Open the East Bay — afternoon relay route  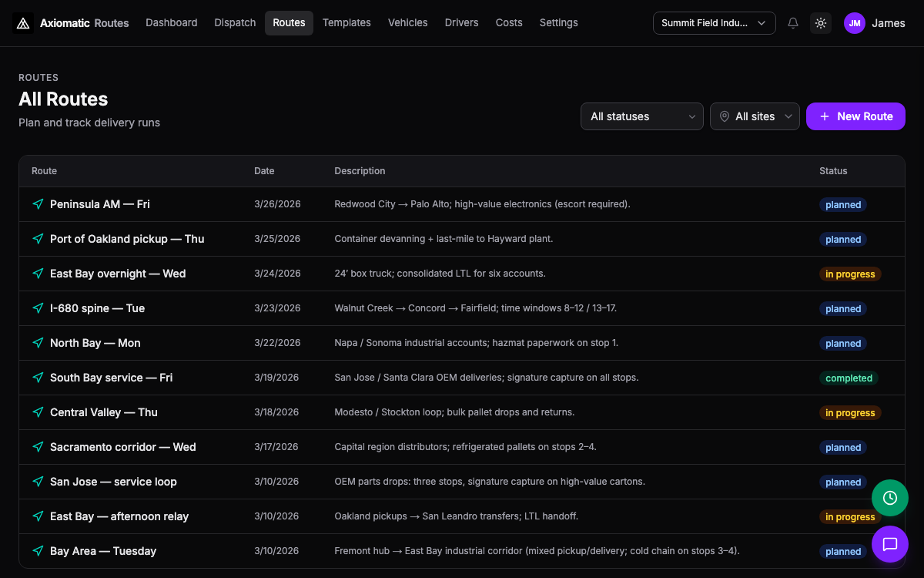point(119,516)
